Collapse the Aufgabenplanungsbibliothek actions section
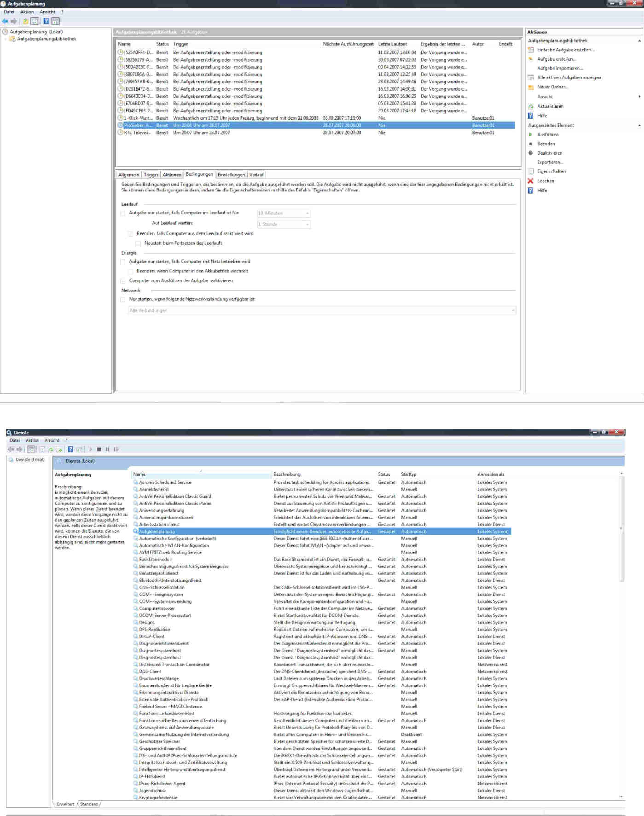The height and width of the screenshot is (816, 644). tap(639, 41)
